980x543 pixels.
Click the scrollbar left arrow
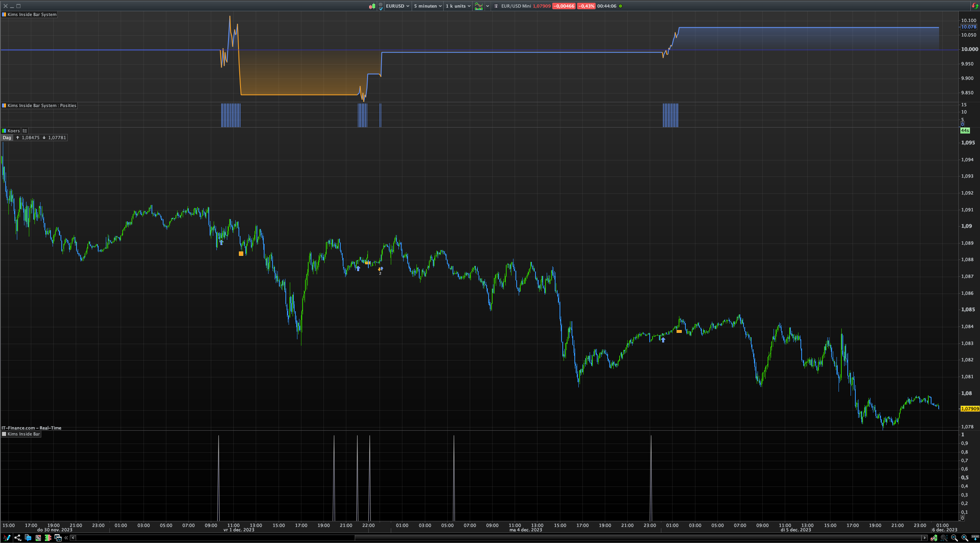[73, 538]
